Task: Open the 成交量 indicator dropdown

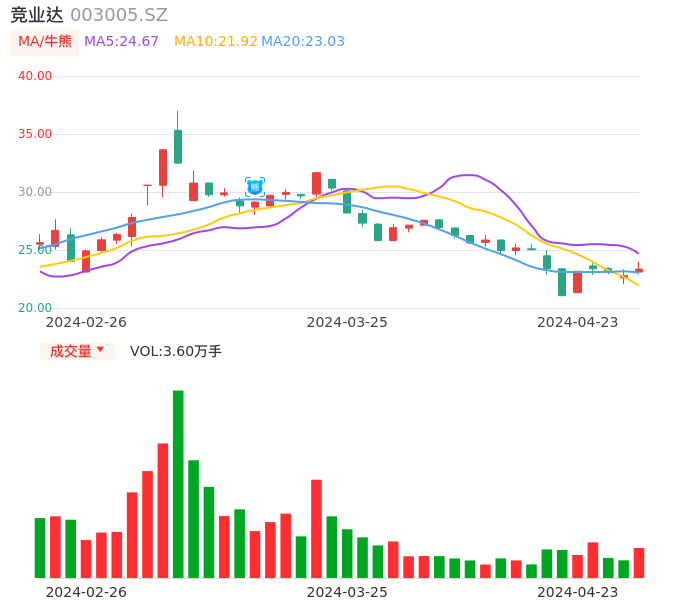Action: pyautogui.click(x=77, y=351)
